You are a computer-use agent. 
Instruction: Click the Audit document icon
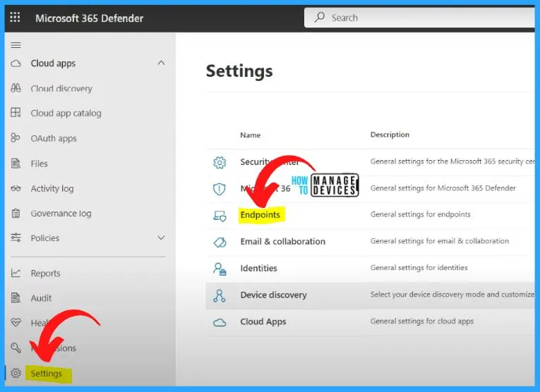(x=16, y=298)
